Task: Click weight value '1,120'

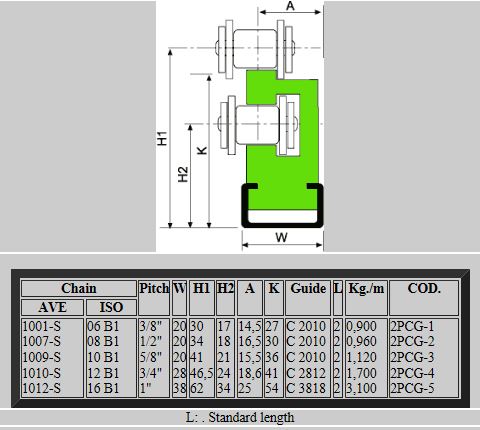Action: (362, 357)
